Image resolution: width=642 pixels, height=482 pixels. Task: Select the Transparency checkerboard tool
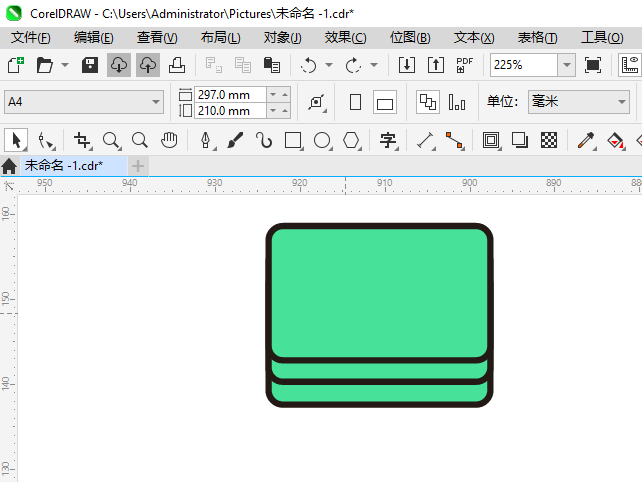pos(549,140)
